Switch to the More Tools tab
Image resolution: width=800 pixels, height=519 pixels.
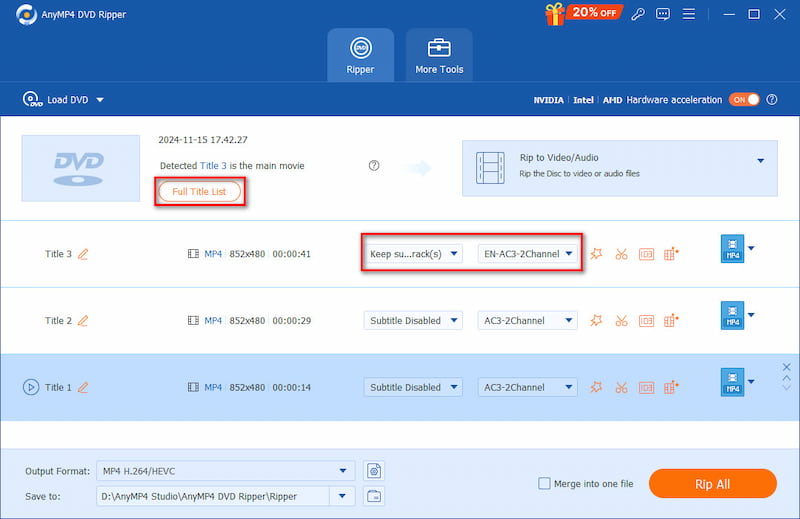coord(439,55)
